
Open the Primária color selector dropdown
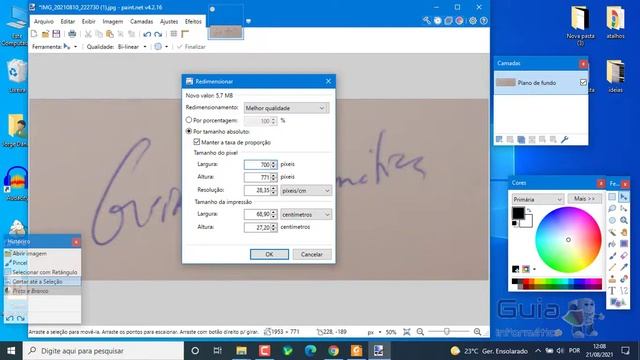538,199
